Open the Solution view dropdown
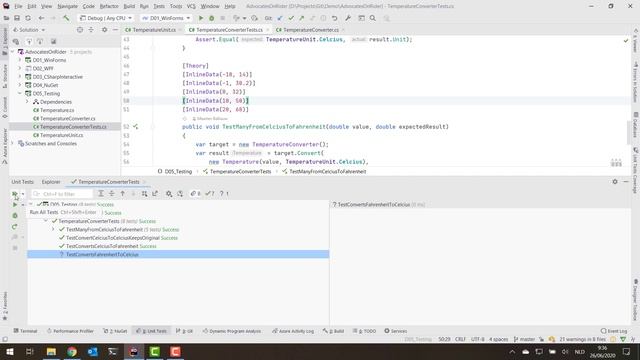Image resolution: width=640 pixels, height=360 pixels. pyautogui.click(x=29, y=30)
